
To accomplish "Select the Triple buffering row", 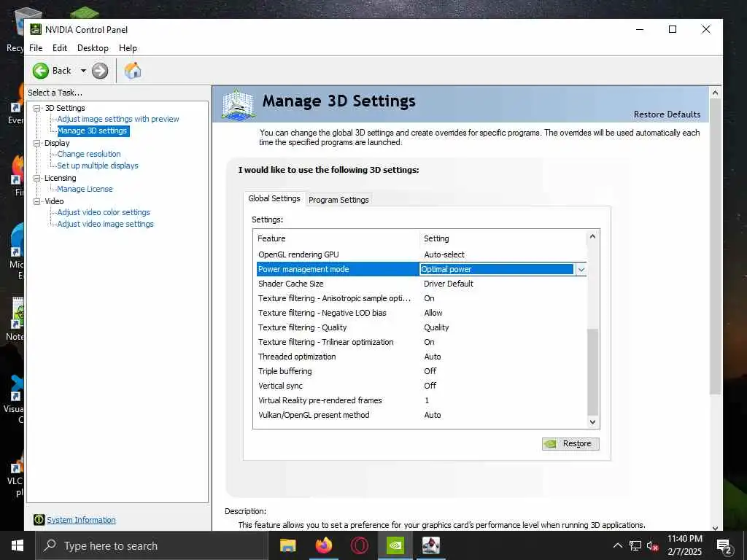I will (421, 371).
